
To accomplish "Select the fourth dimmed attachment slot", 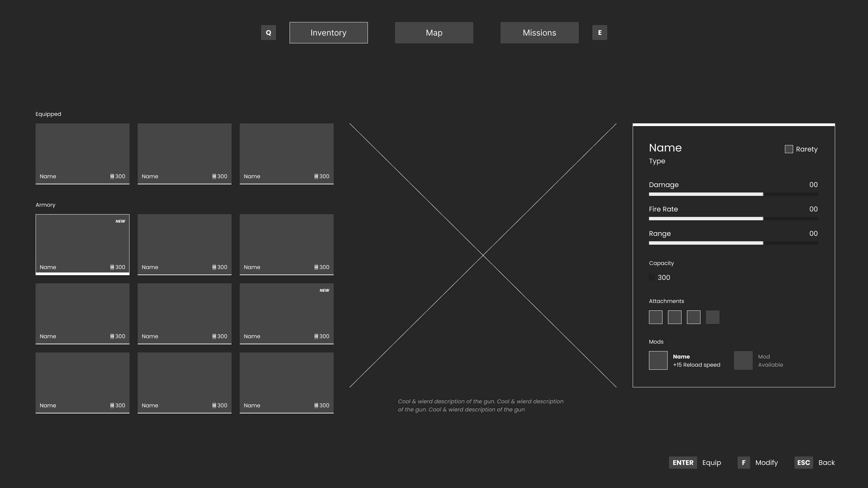I will coord(712,317).
